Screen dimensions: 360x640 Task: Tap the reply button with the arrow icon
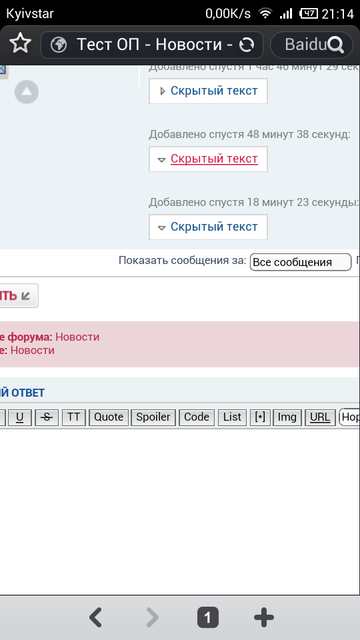tap(18, 296)
